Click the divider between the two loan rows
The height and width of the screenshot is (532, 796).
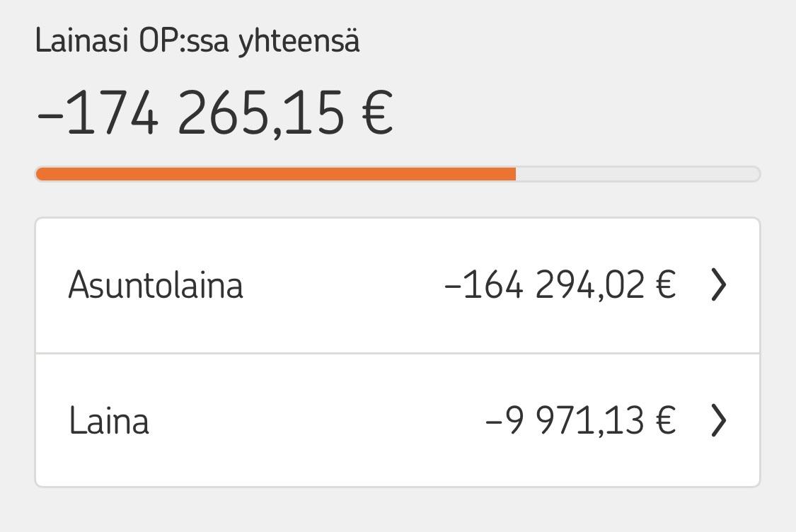click(398, 352)
